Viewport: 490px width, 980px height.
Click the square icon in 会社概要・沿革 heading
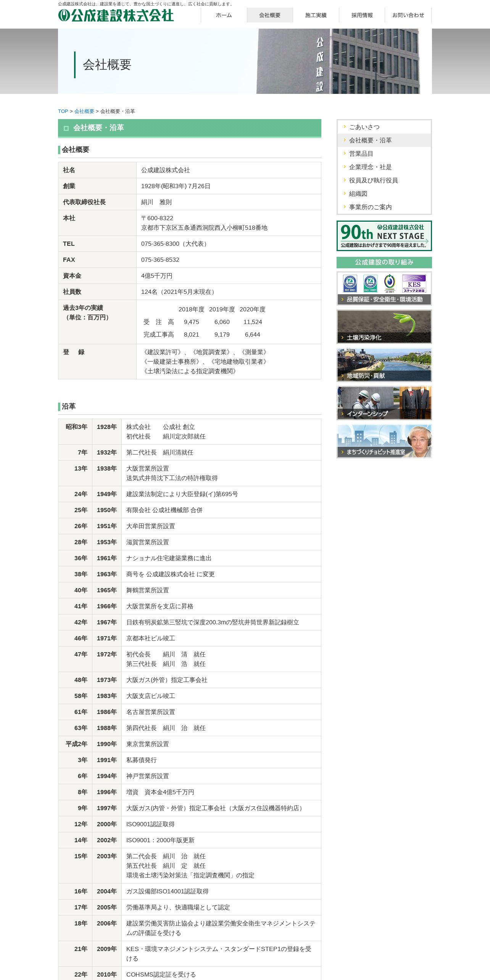pyautogui.click(x=66, y=128)
